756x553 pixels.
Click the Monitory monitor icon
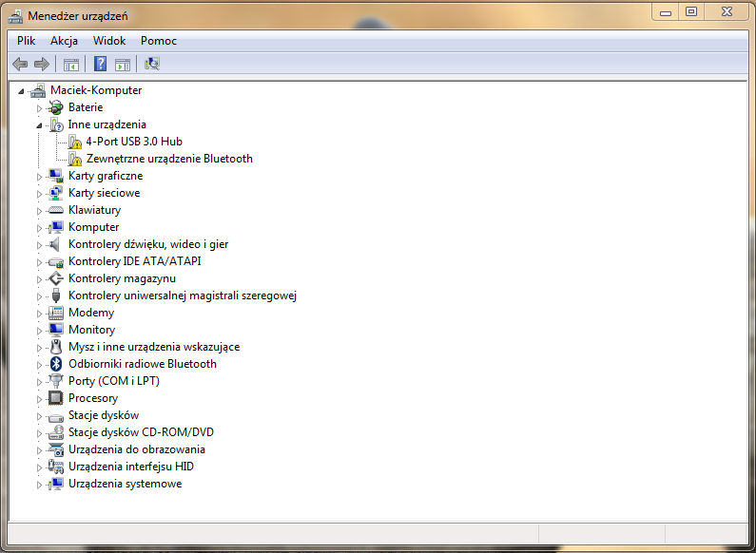pos(56,330)
